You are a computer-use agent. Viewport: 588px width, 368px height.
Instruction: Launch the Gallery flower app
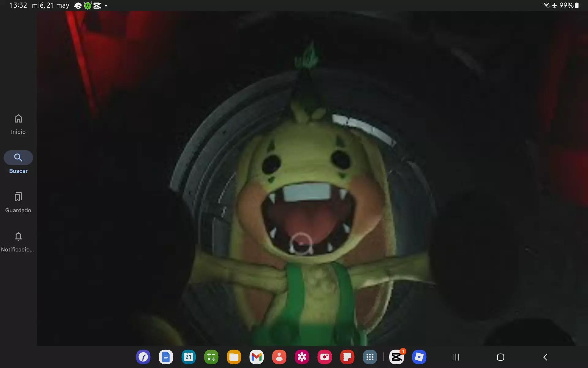pos(302,357)
